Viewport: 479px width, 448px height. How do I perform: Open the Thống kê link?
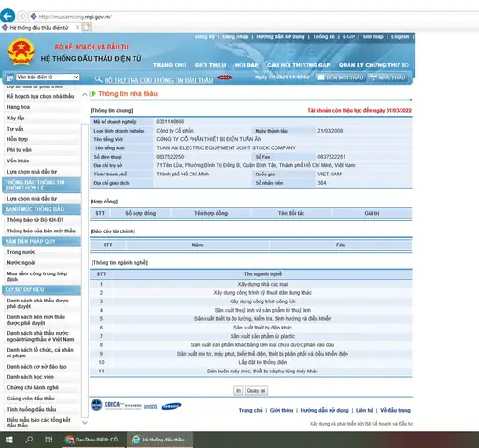point(324,36)
